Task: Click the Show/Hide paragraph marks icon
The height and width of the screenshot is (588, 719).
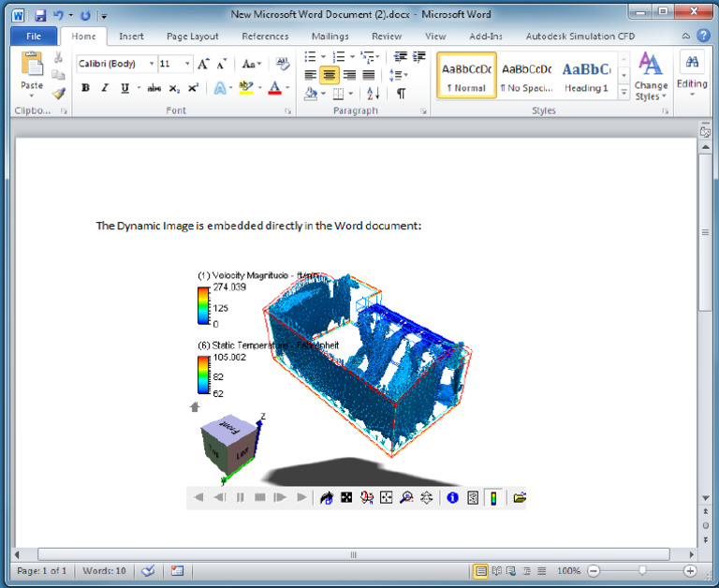Action: pos(401,94)
